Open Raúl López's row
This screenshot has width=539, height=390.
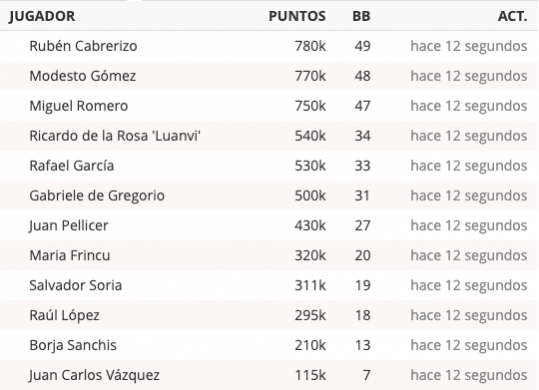pos(269,315)
